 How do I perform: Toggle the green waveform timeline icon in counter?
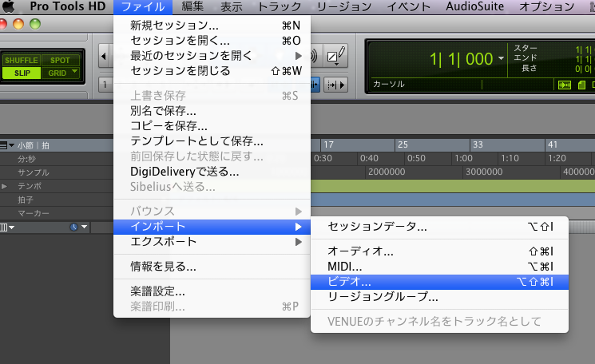point(565,85)
